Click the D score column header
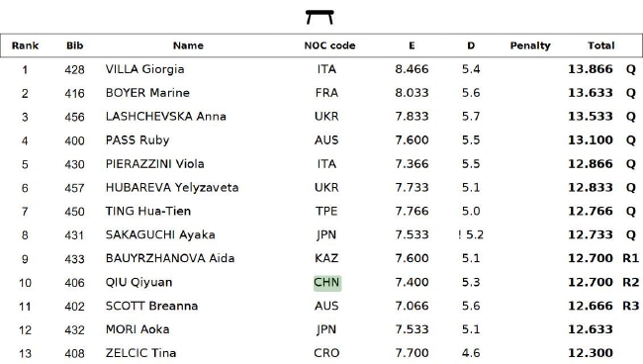The height and width of the screenshot is (364, 643). [x=471, y=45]
